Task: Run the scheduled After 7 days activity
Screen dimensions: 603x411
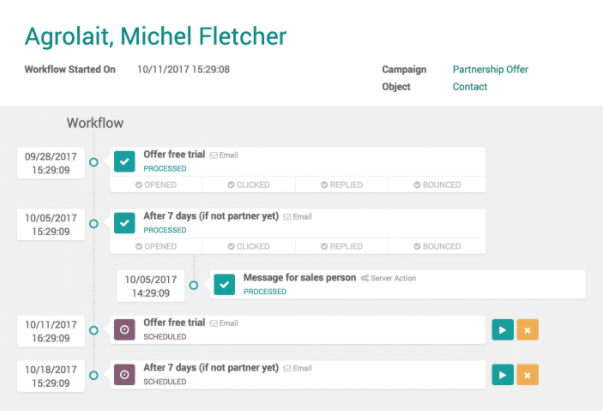Action: click(x=503, y=375)
